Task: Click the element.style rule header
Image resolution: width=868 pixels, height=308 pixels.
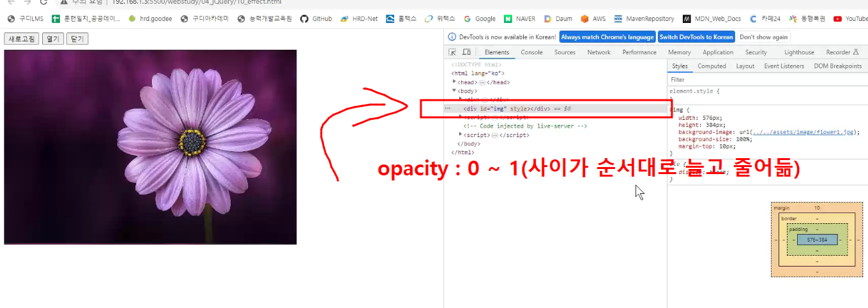Action: pos(694,91)
